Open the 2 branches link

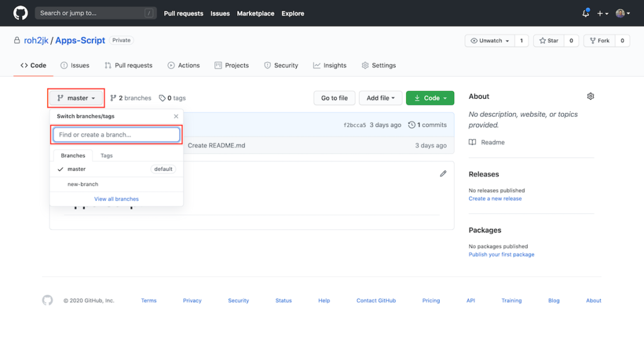pos(131,98)
